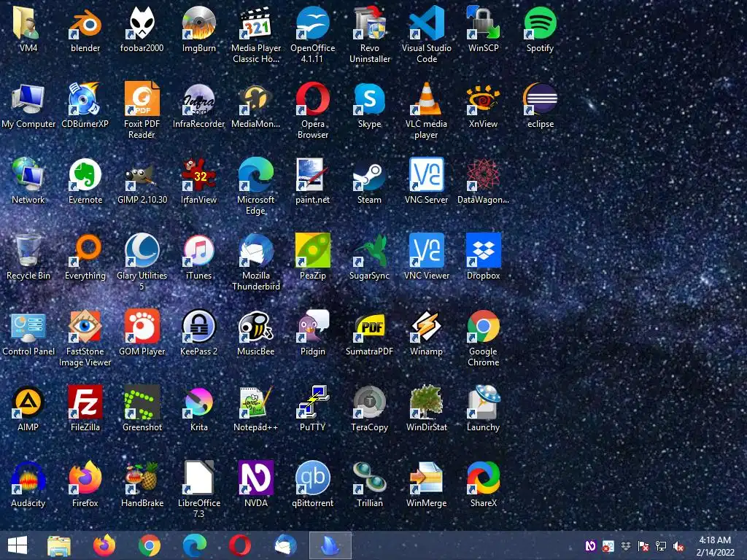Screen dimensions: 747x560
Task: Click the Thunderbird taskbar icon
Action: (x=285, y=545)
